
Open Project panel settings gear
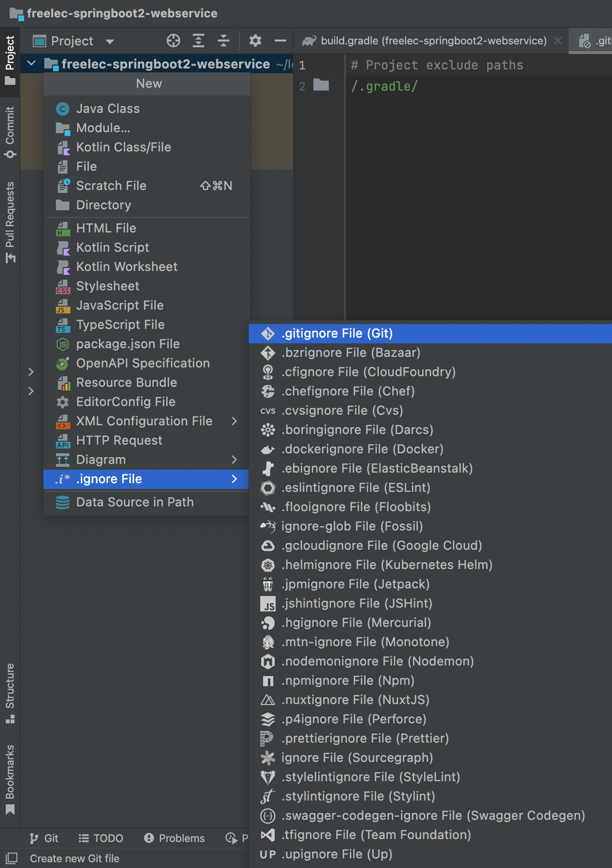(x=255, y=41)
